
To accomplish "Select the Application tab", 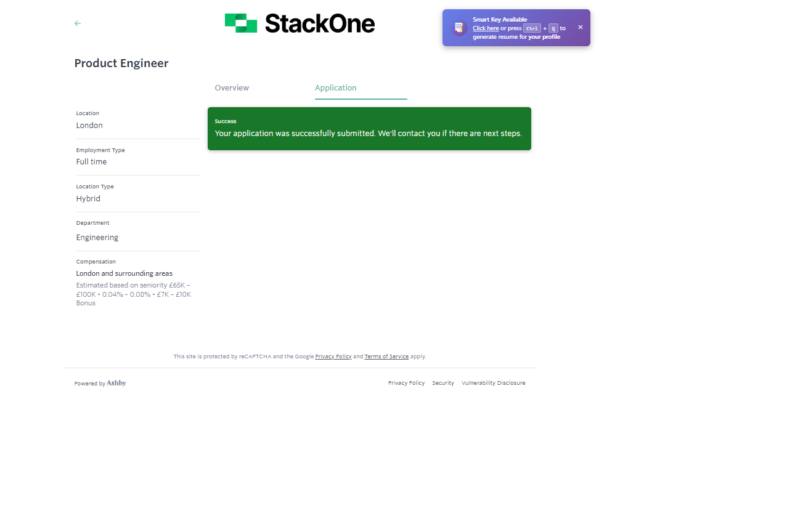I will click(x=336, y=88).
